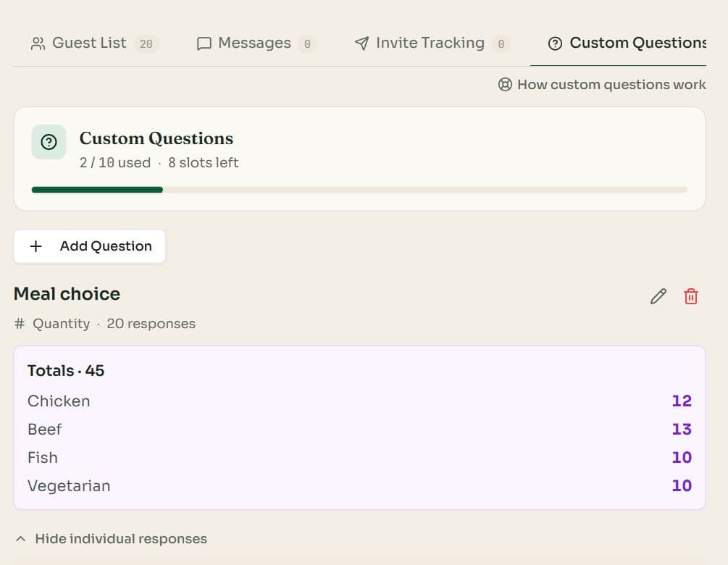Collapse with Hide individual responses
Viewport: 728px width, 565px height.
112,538
